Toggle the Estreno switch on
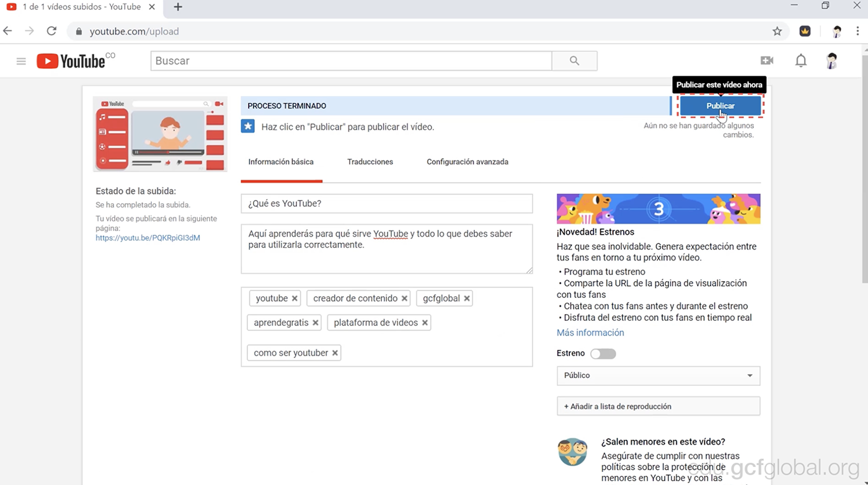This screenshot has height=485, width=868. pos(603,354)
